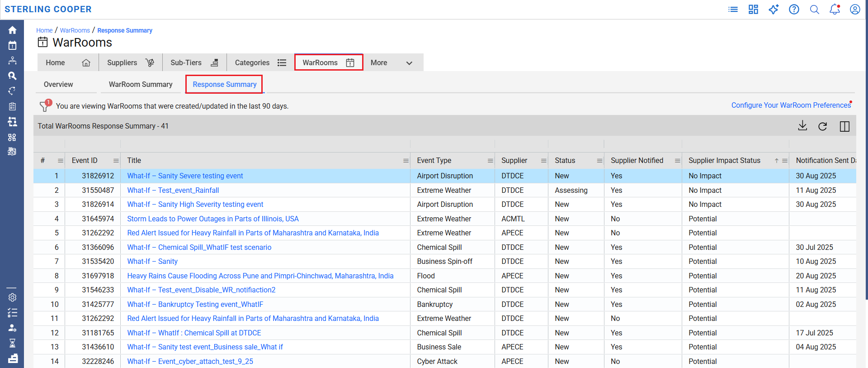868x368 pixels.
Task: Switch to the WarRoom Summary sub-tab
Action: tap(141, 84)
